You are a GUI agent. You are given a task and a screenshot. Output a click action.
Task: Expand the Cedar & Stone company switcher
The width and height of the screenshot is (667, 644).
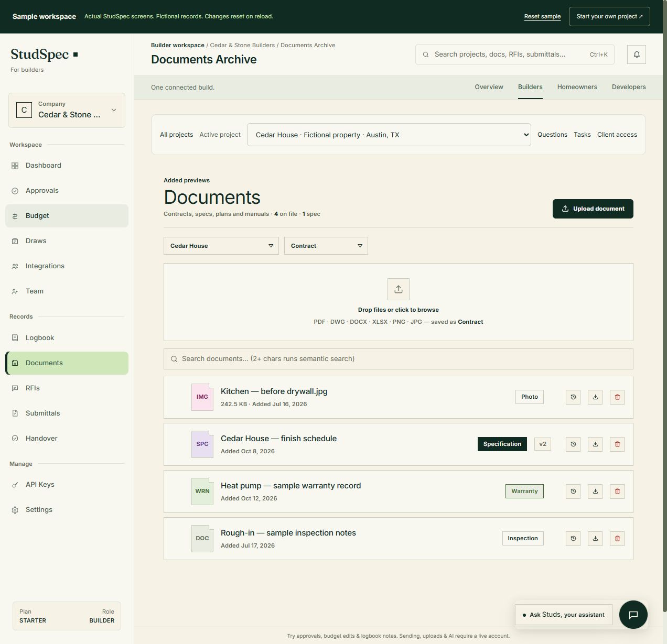67,110
